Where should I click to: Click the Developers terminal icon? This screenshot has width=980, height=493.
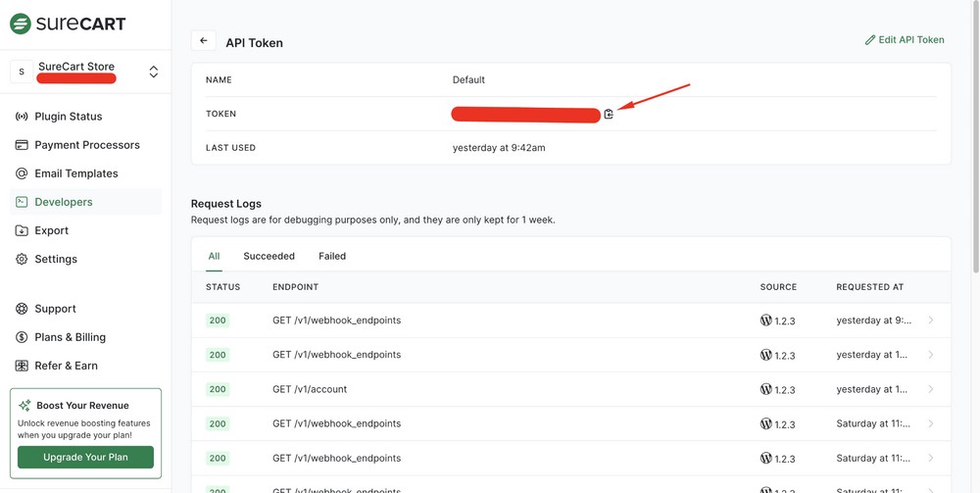22,202
